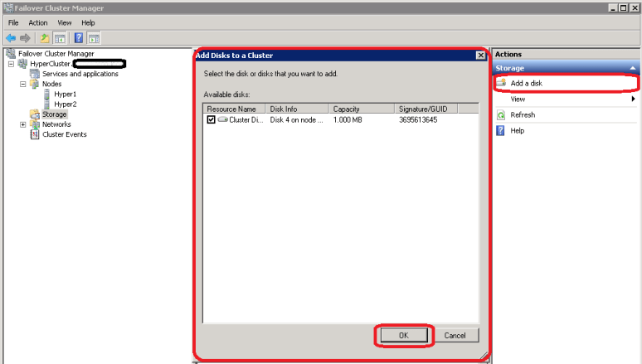Click the Back arrow toolbar icon
Screen dimensions: 642x364
click(x=11, y=38)
